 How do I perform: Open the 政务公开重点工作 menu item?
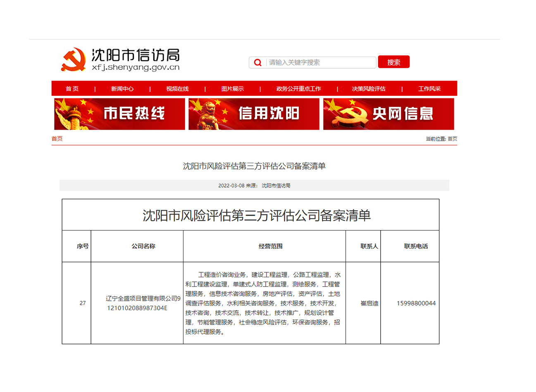pyautogui.click(x=298, y=89)
